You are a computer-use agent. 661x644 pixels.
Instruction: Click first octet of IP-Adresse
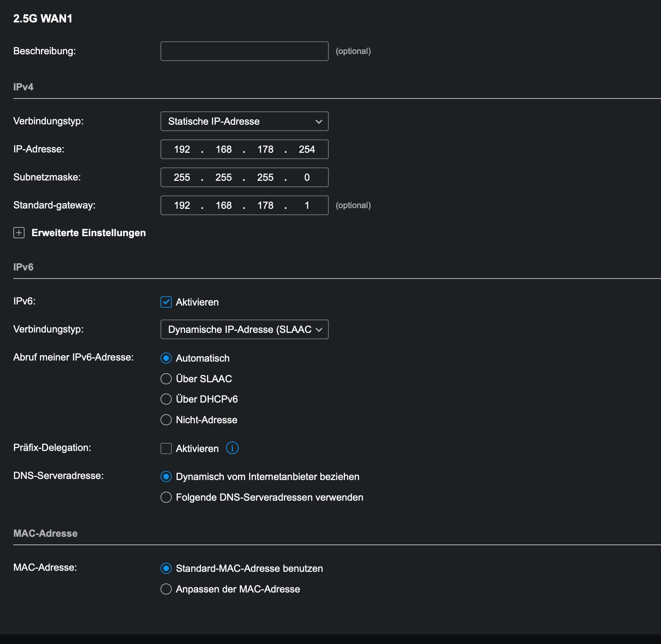click(x=182, y=149)
